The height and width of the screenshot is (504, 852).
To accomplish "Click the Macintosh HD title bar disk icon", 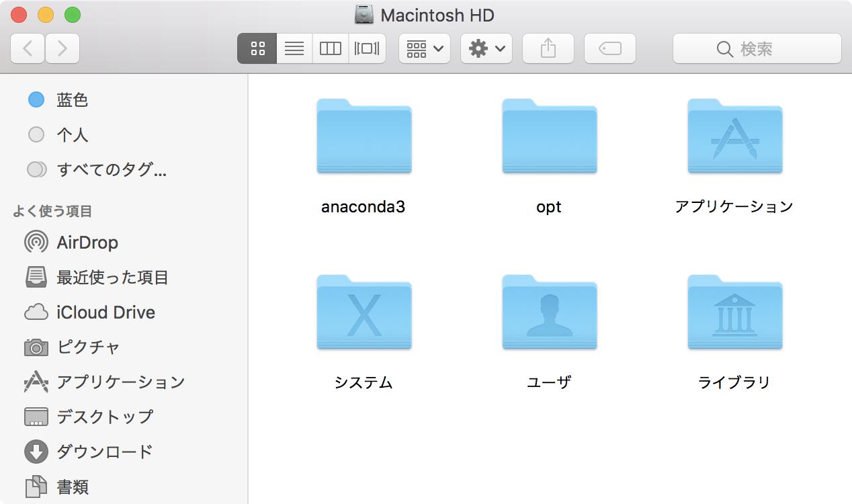I will pos(364,14).
